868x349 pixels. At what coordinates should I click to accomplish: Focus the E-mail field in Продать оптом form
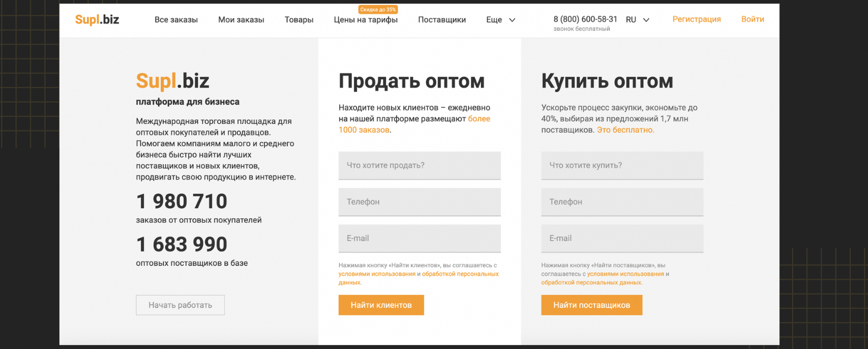coord(420,238)
